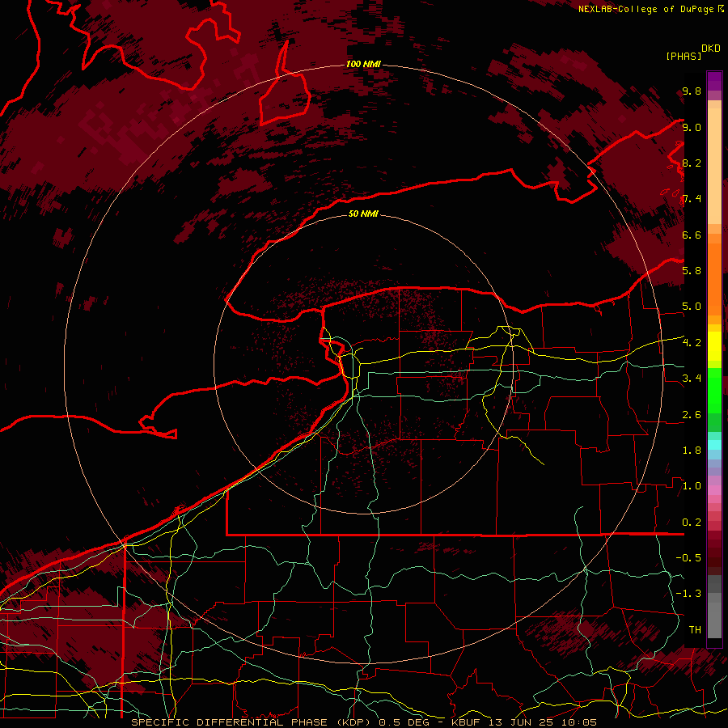Screen dimensions: 728x728
Task: Select the bright orange segment of the color bar
Action: pyautogui.click(x=714, y=280)
